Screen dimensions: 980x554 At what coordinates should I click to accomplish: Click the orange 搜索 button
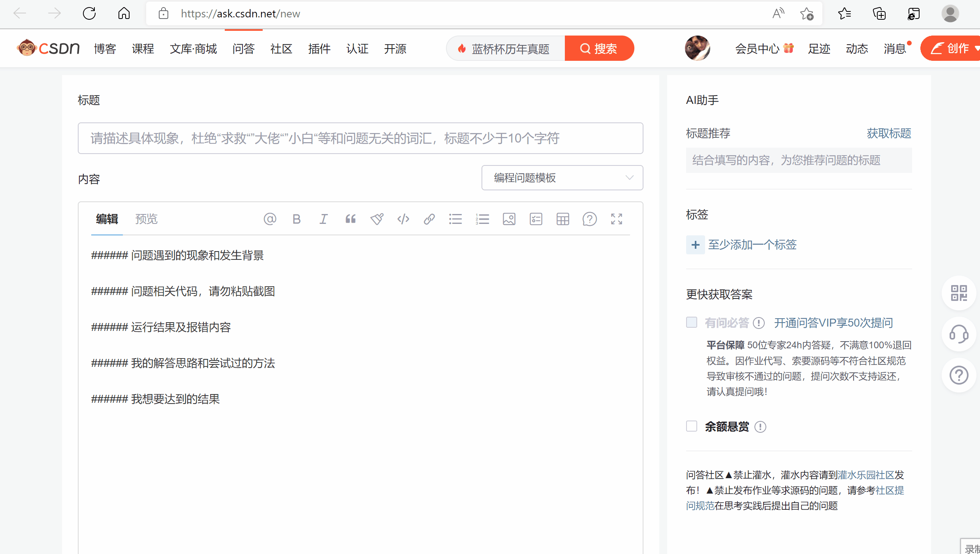(x=599, y=49)
